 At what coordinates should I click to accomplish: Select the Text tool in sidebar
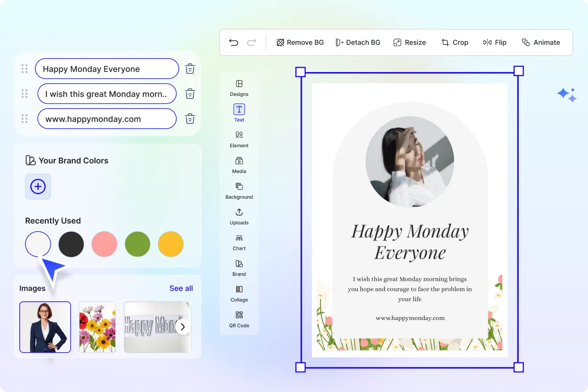[239, 112]
